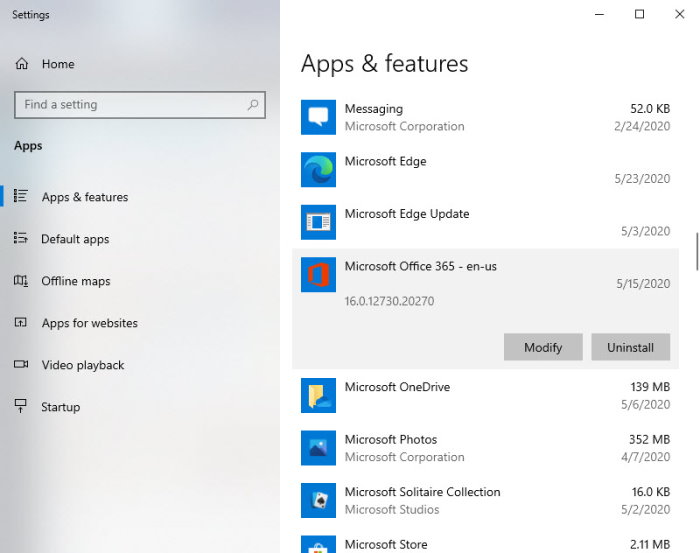Click the Messaging app icon
700x553 pixels.
tap(318, 117)
